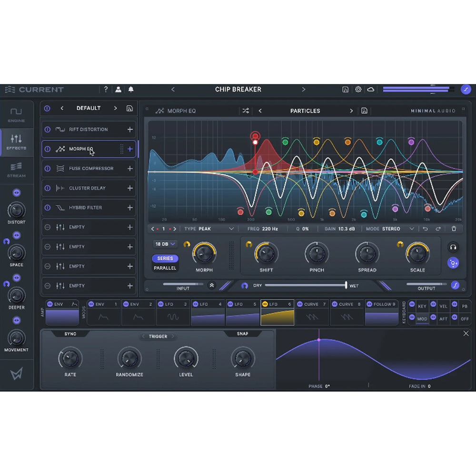Toggle Morph EQ power
Image resolution: width=476 pixels, height=476 pixels.
click(48, 149)
